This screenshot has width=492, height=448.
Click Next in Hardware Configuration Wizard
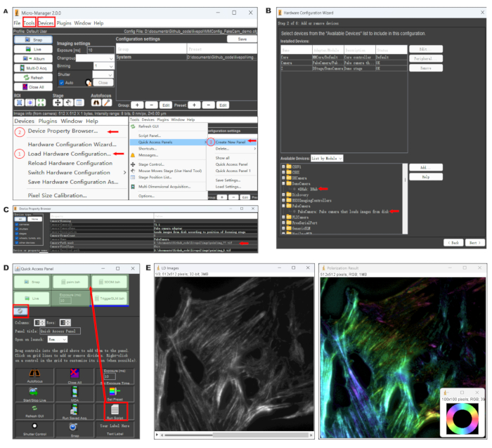click(474, 243)
